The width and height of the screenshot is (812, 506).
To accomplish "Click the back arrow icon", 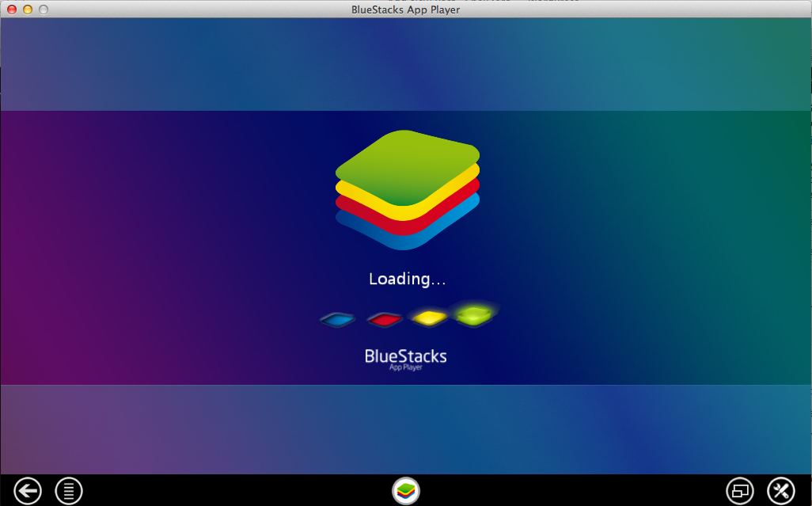I will (x=27, y=491).
